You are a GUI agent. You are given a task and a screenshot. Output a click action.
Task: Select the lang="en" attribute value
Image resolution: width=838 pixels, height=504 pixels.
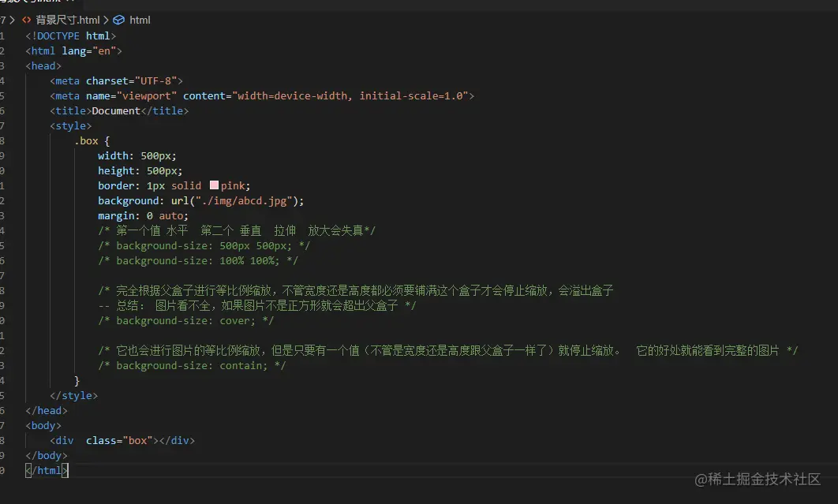click(105, 50)
